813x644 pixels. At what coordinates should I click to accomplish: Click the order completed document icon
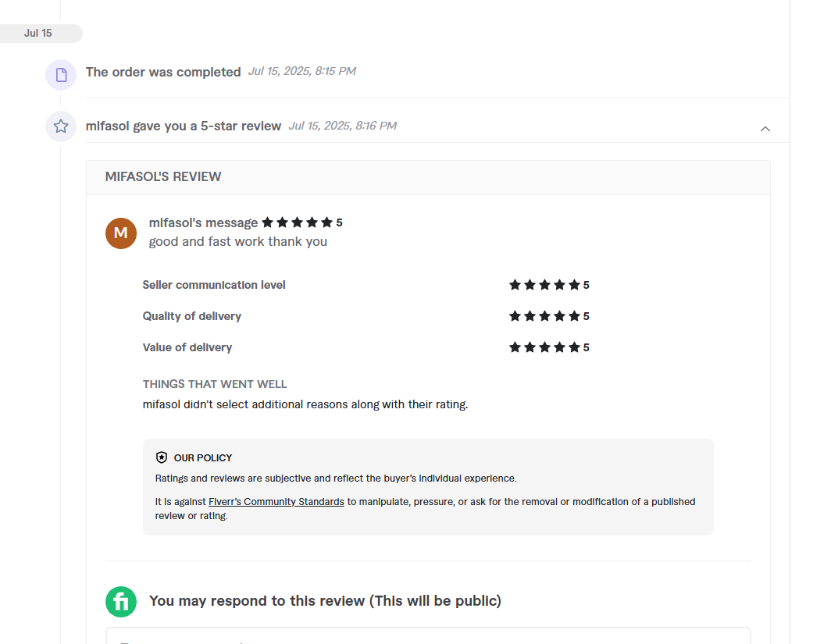pos(61,75)
